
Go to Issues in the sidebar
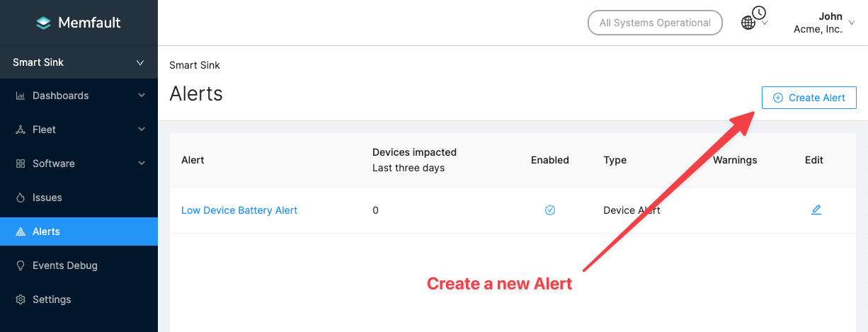click(47, 198)
